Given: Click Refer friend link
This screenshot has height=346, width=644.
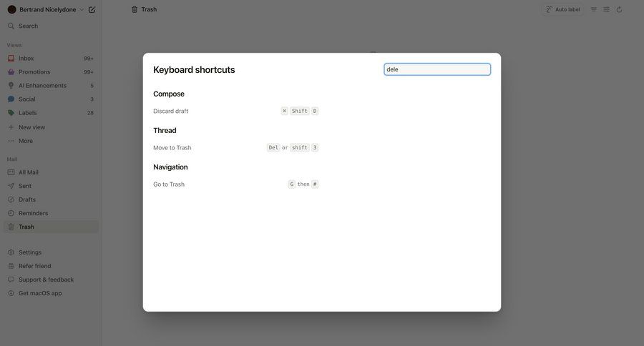Looking at the screenshot, I should tap(34, 266).
